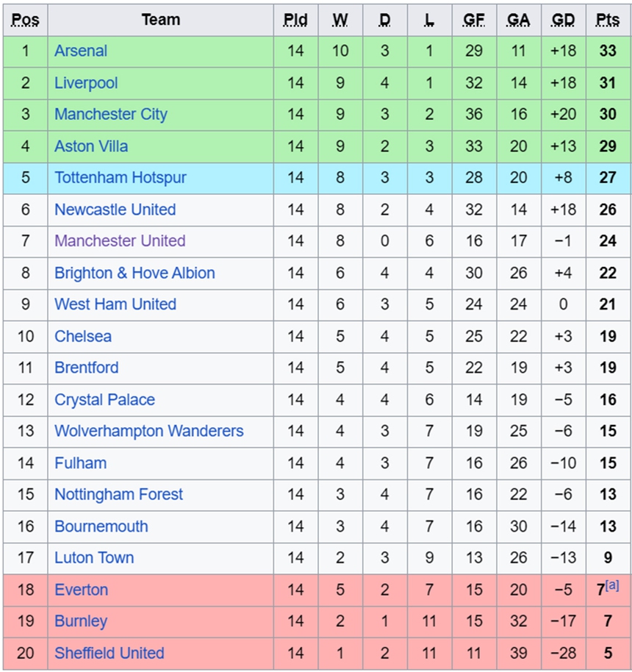Click the Pts column header abbreviation
The image size is (632, 672).
(x=608, y=20)
